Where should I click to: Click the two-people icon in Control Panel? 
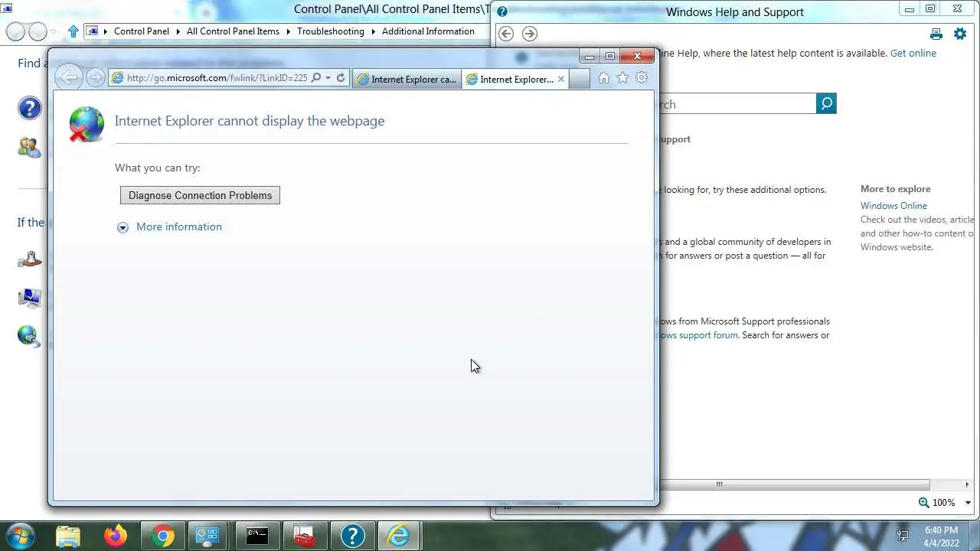click(x=29, y=147)
